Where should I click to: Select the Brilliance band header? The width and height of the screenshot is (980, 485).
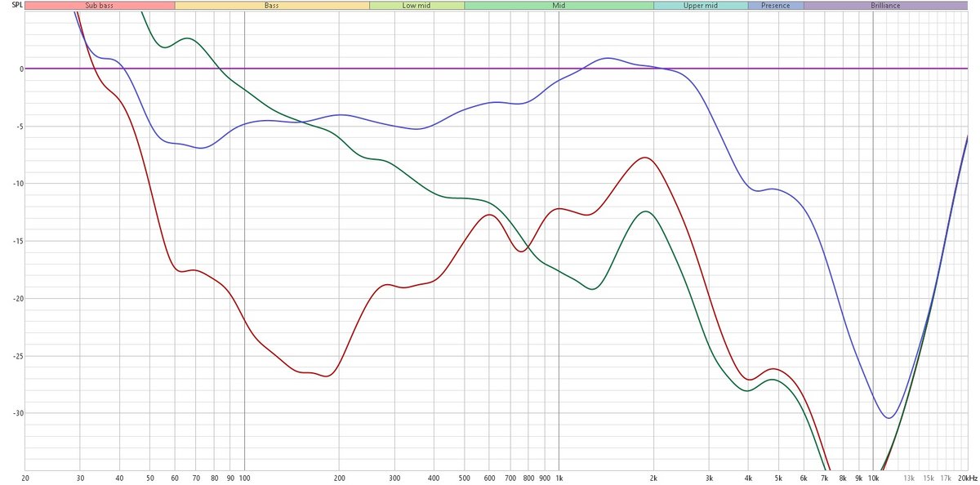[885, 5]
